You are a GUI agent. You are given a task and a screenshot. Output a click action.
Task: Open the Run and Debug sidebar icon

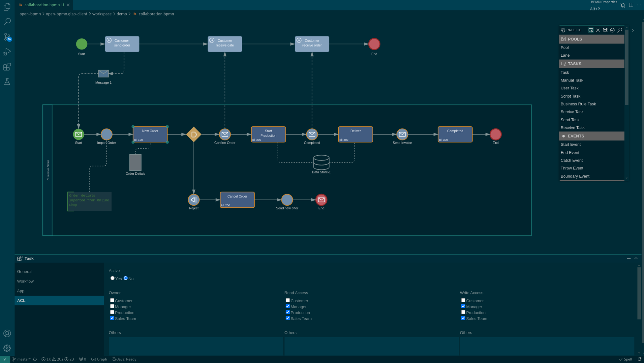pyautogui.click(x=7, y=52)
